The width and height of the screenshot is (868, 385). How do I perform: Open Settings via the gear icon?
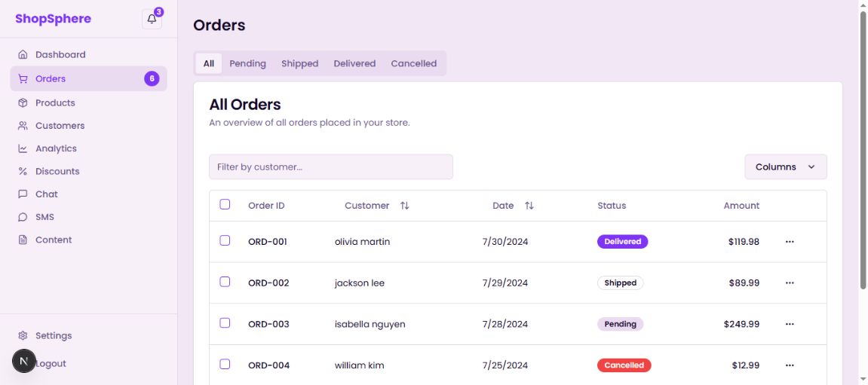pos(23,336)
